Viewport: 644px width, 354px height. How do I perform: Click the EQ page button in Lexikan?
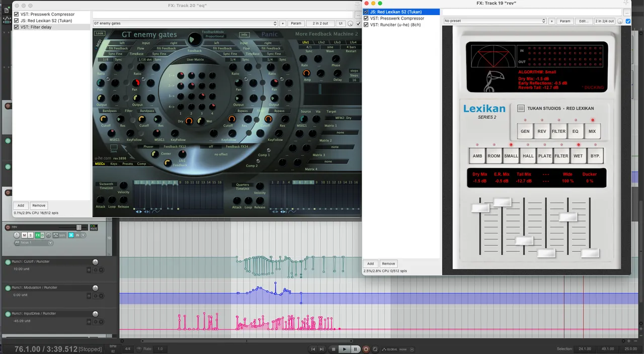coord(576,131)
